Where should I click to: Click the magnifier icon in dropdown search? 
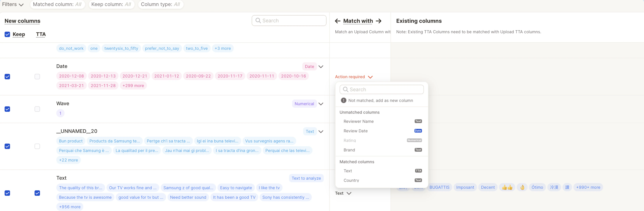(x=345, y=89)
